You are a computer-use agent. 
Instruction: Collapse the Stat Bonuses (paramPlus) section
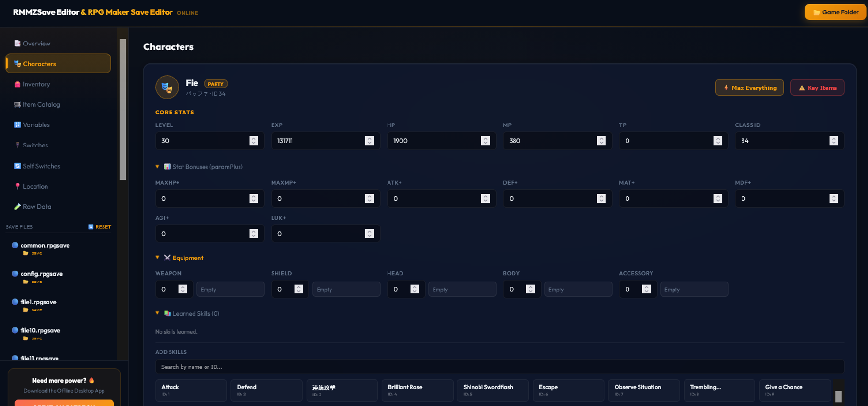coord(157,167)
